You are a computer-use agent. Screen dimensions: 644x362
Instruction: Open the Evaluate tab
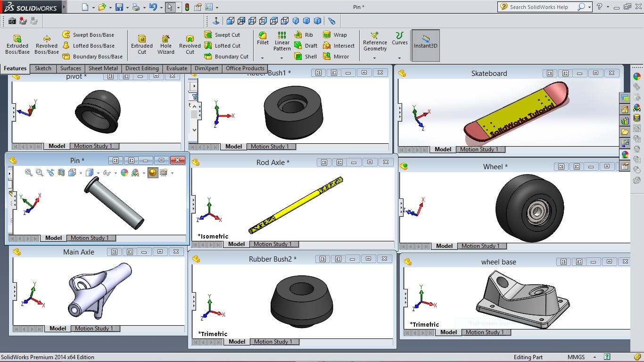click(177, 68)
